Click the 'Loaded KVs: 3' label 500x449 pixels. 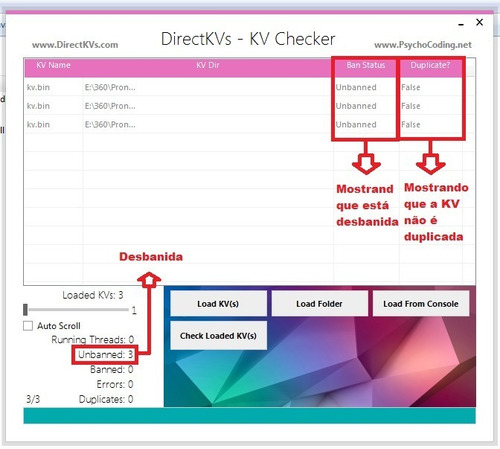coord(93,295)
